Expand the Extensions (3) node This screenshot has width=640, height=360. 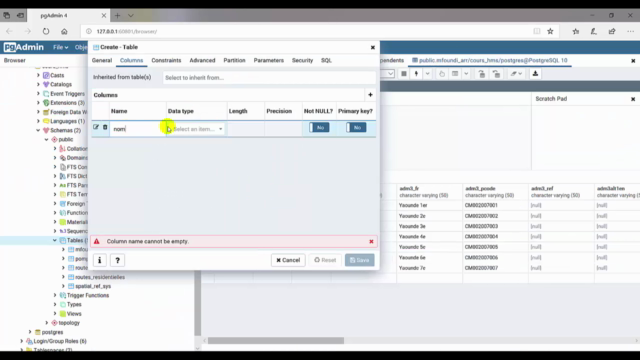click(x=38, y=103)
